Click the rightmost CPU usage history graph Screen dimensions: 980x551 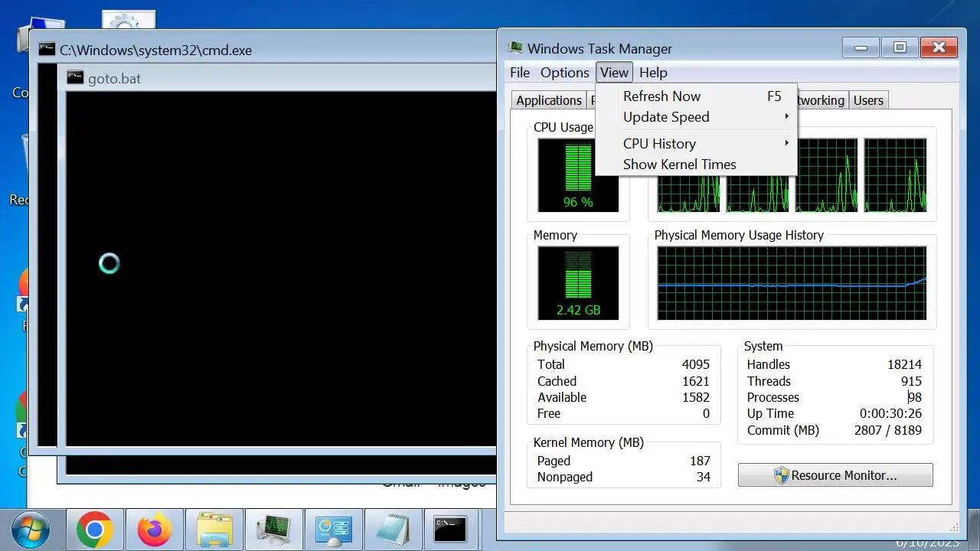(x=895, y=175)
